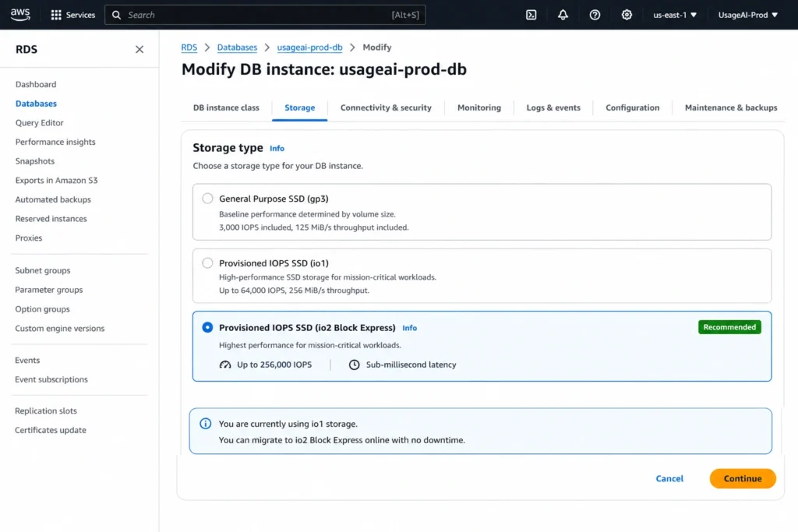Select General Purpose SSD (gp3) radio
This screenshot has width=798, height=532.
(207, 199)
